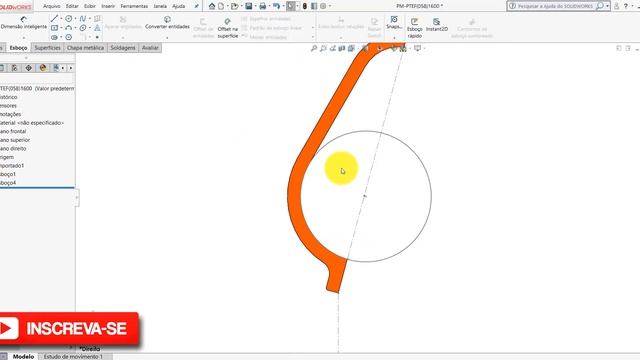640x360 pixels.
Task: Open the Ajuda menu
Action: click(178, 6)
